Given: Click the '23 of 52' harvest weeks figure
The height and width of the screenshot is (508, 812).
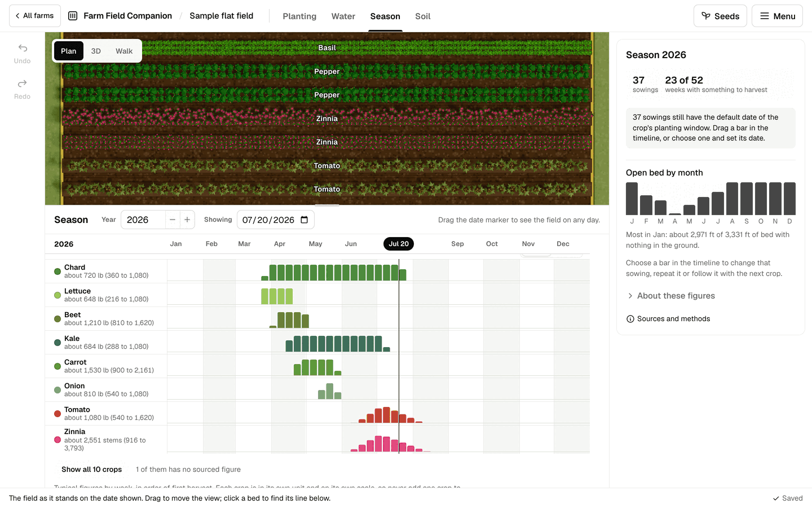Looking at the screenshot, I should click(684, 80).
